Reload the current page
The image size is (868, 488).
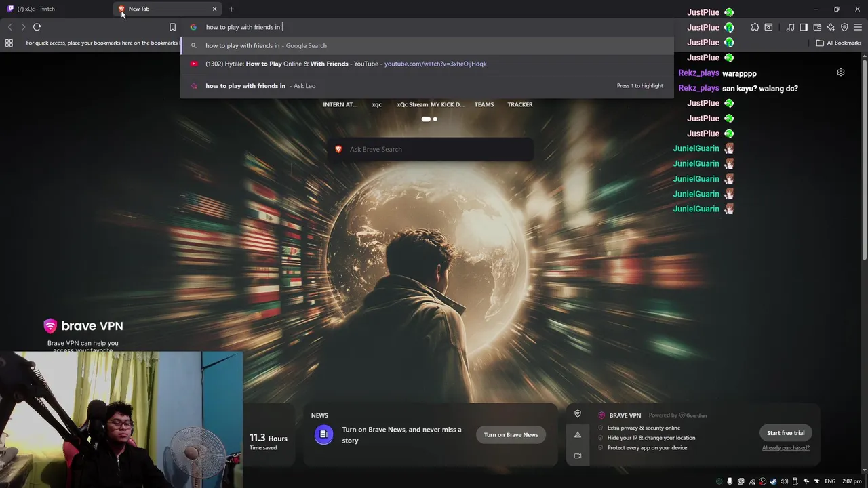[x=37, y=27]
